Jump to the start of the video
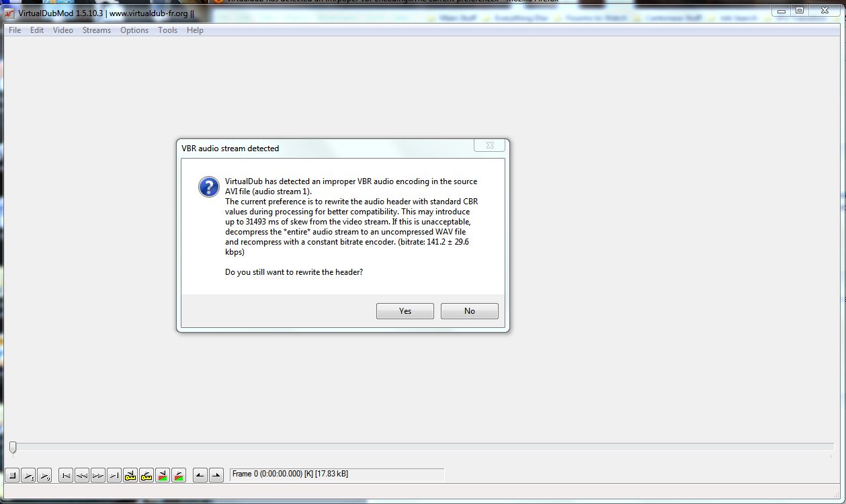 point(66,476)
